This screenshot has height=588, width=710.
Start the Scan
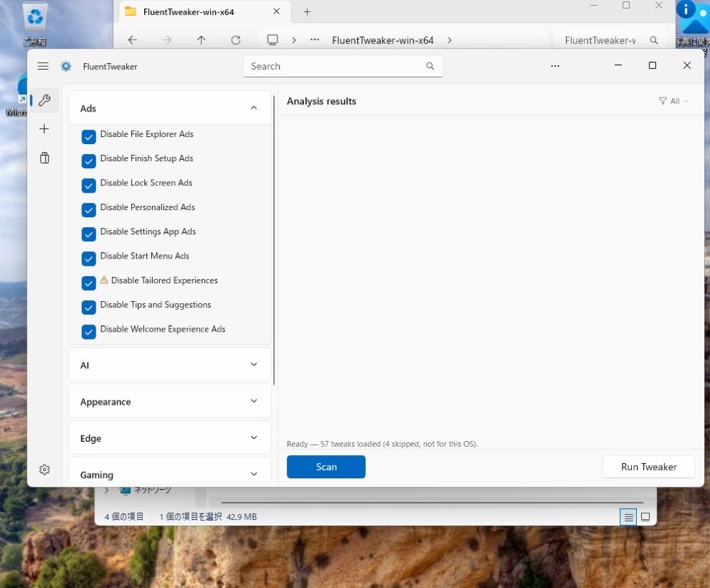point(326,467)
